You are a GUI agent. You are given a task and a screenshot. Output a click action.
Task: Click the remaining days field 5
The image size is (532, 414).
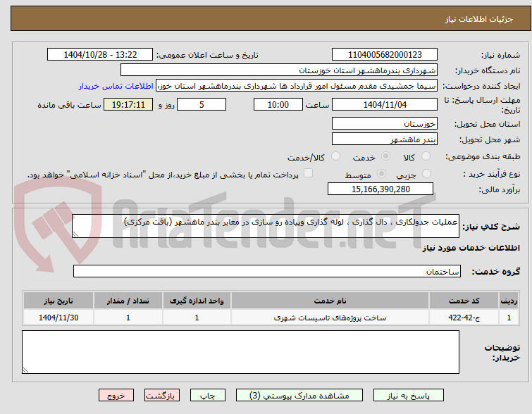[202, 104]
